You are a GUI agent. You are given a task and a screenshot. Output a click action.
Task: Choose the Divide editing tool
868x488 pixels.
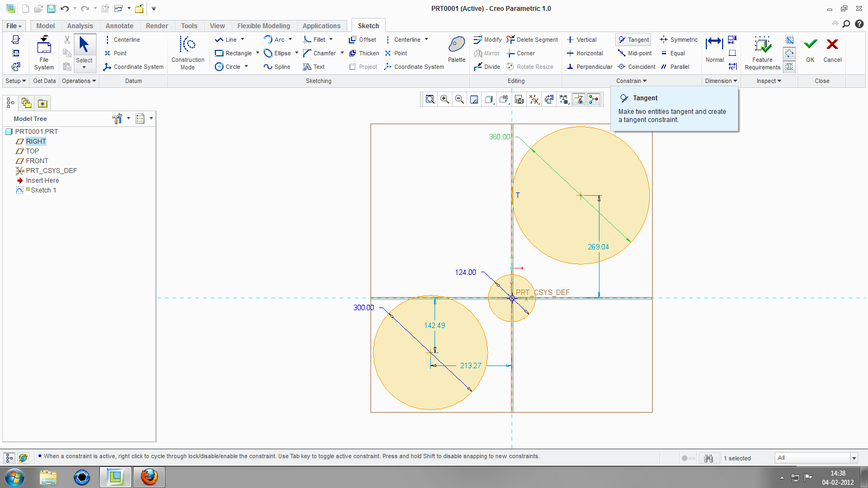pyautogui.click(x=487, y=67)
